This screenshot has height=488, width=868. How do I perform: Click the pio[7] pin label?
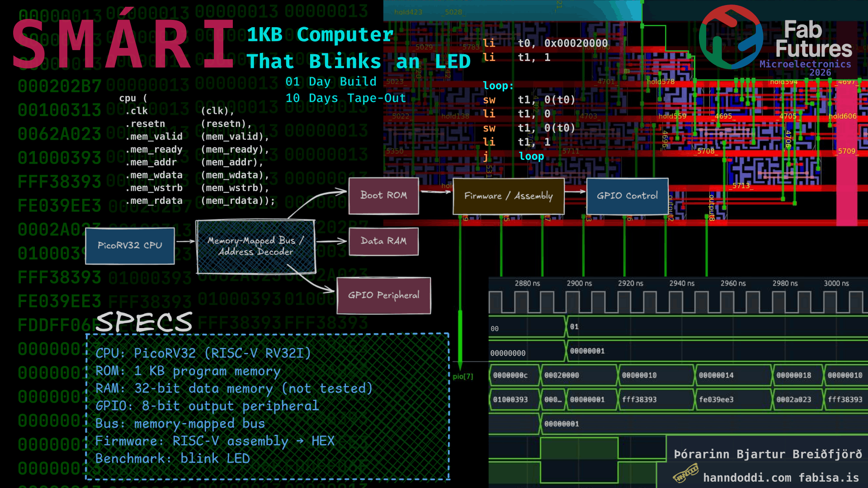pos(462,376)
